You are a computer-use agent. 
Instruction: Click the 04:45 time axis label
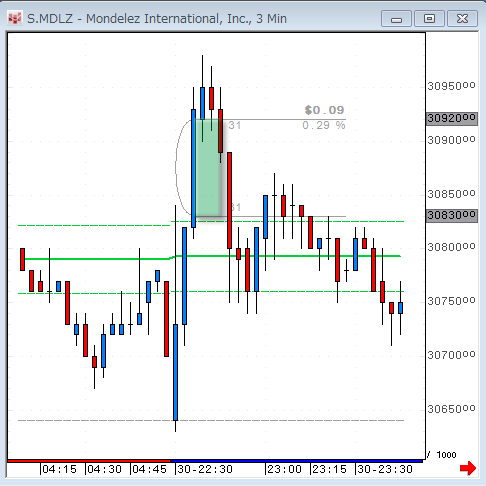coord(149,469)
